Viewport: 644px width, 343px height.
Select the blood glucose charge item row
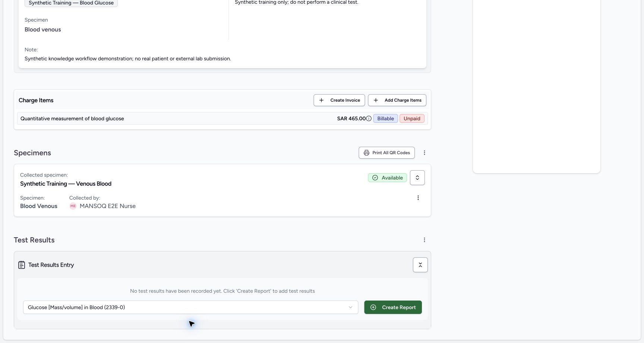click(x=222, y=118)
